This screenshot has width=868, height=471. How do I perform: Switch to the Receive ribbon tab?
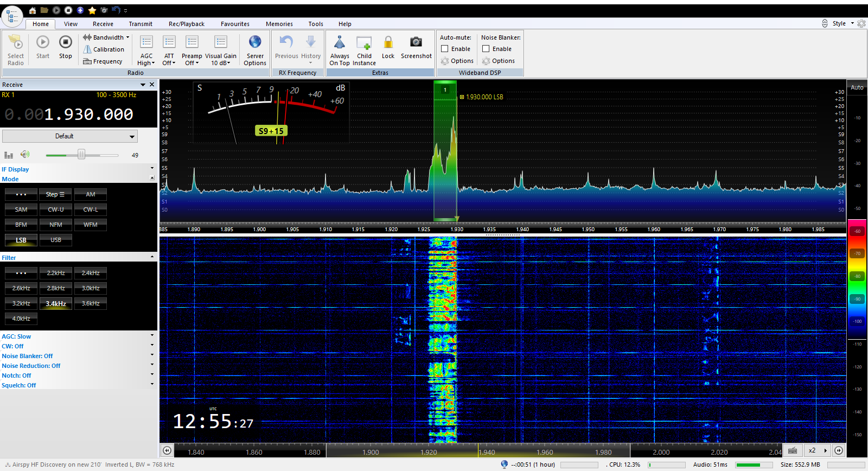pos(103,24)
